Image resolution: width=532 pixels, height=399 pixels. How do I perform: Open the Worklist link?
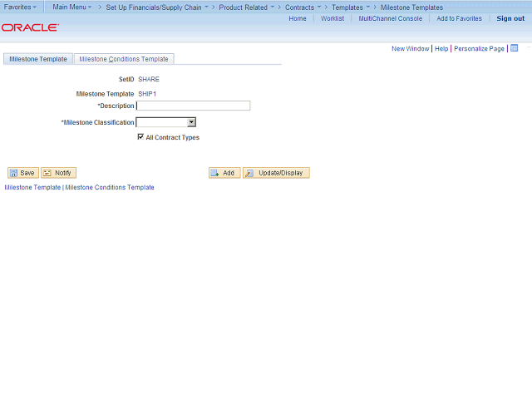pos(332,18)
